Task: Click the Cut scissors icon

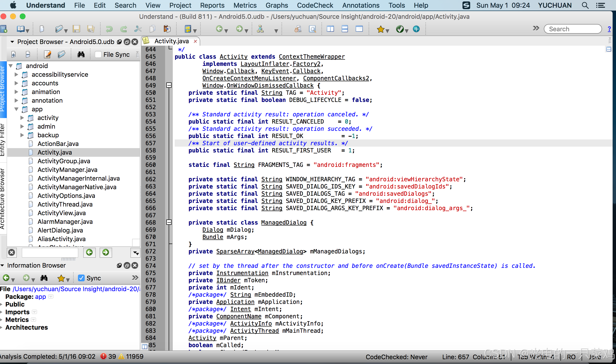Action: 138,29
